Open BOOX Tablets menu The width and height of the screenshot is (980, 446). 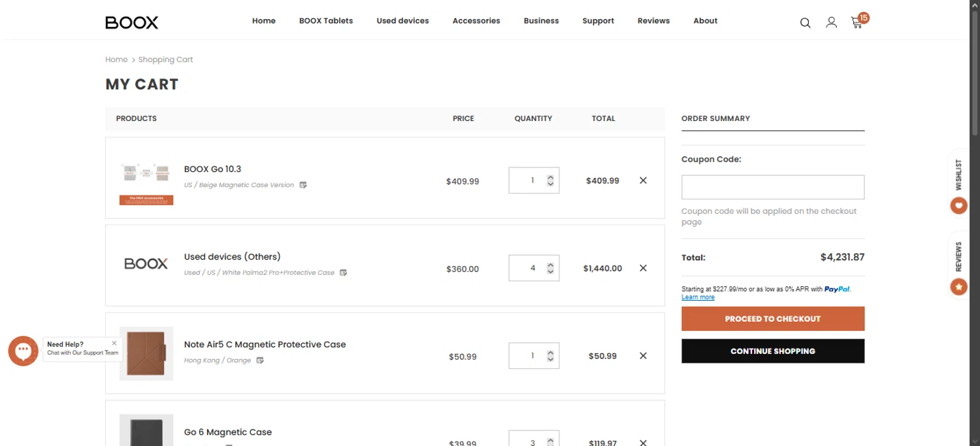tap(326, 21)
